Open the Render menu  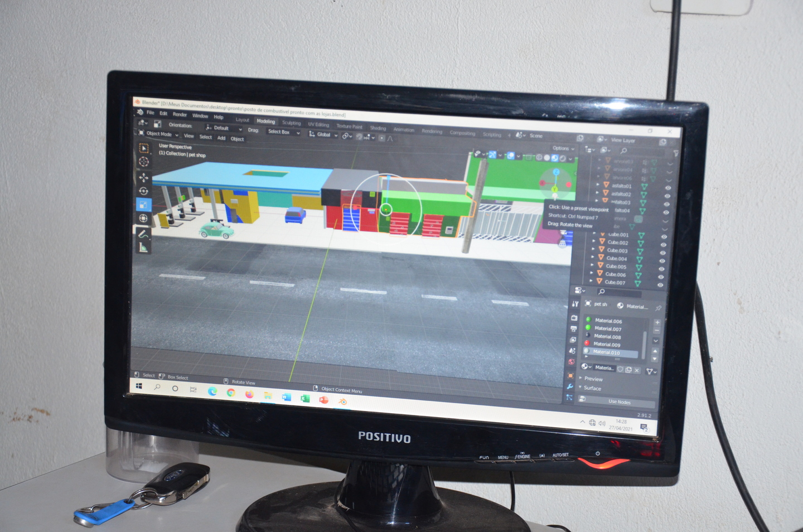(180, 114)
